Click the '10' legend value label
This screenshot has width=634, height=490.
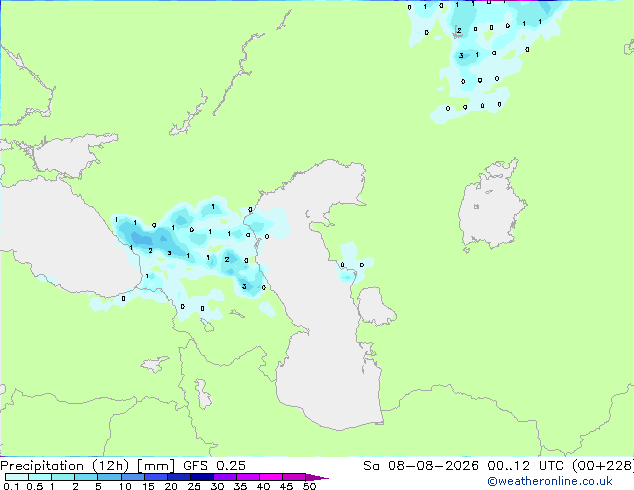pyautogui.click(x=125, y=486)
